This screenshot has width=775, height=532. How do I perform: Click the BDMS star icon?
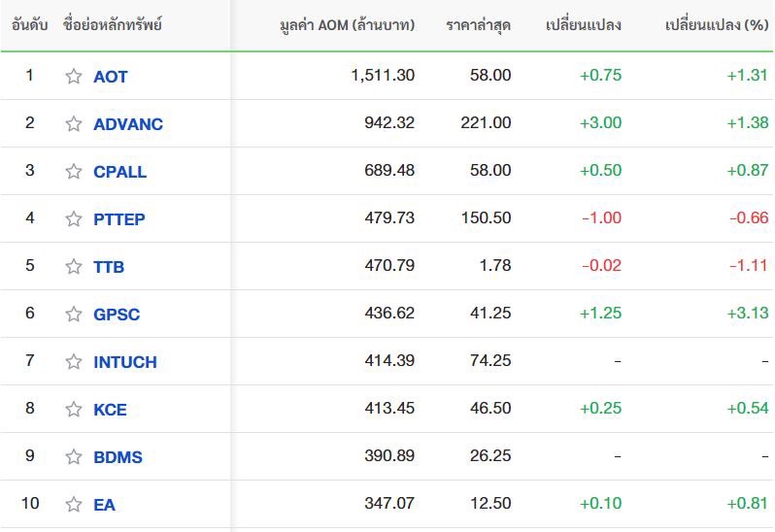click(x=74, y=456)
